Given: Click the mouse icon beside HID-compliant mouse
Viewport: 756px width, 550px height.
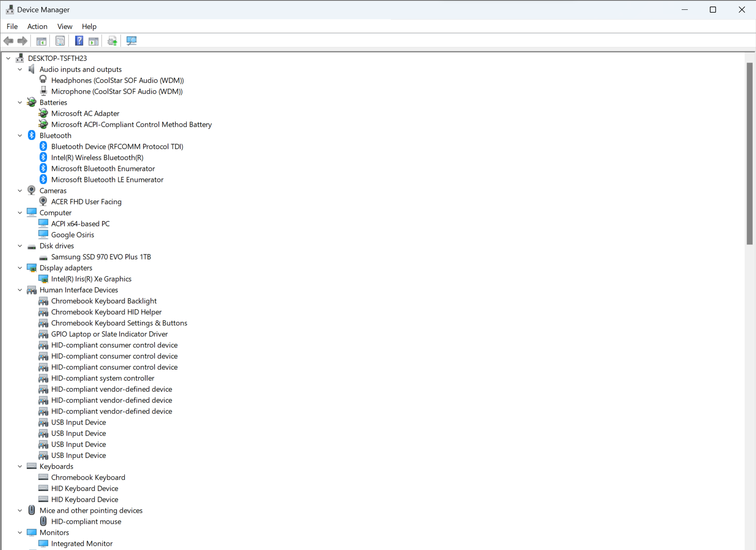Looking at the screenshot, I should 43,521.
